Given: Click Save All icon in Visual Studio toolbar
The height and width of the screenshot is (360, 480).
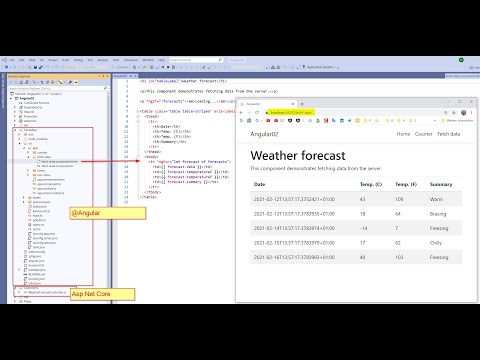Looking at the screenshot, I should 41,67.
